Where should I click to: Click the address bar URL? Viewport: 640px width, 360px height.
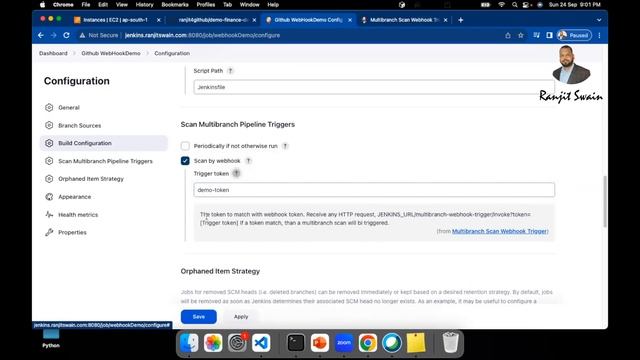(202, 36)
